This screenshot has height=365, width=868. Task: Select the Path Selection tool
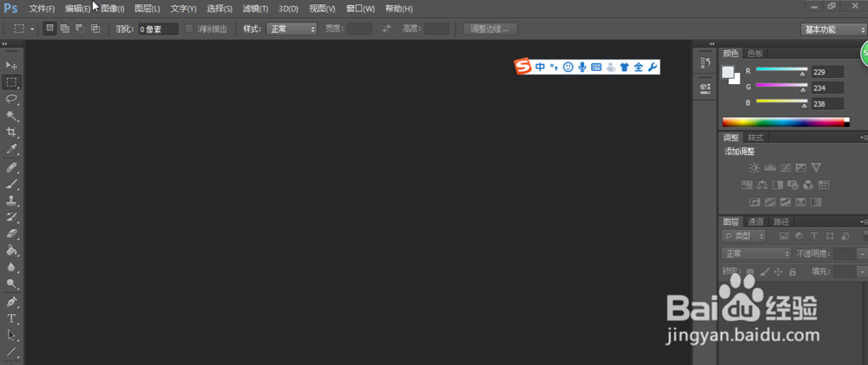pyautogui.click(x=11, y=336)
